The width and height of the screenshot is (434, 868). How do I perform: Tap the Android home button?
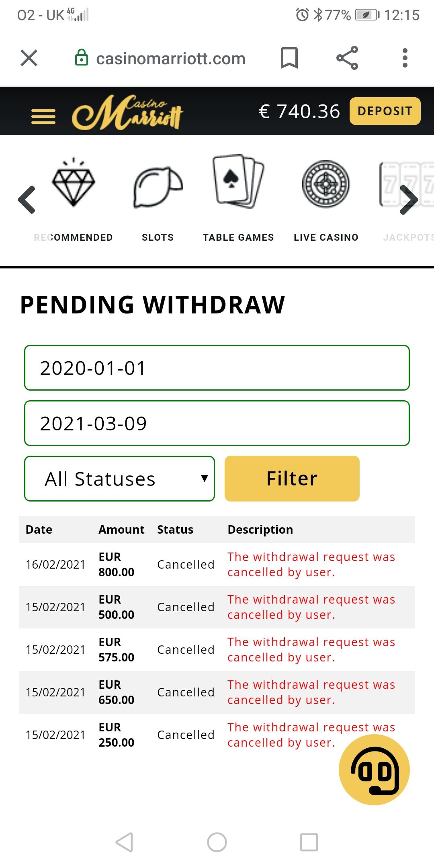[217, 842]
